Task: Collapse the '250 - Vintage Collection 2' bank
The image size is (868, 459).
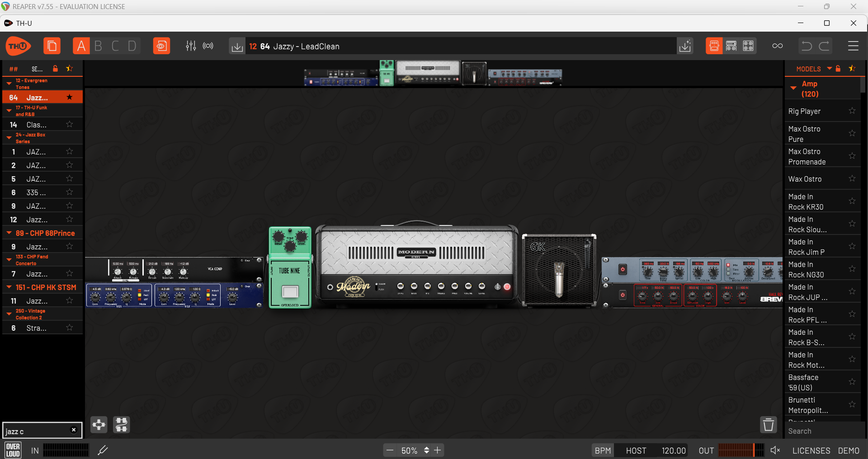Action: coord(9,314)
